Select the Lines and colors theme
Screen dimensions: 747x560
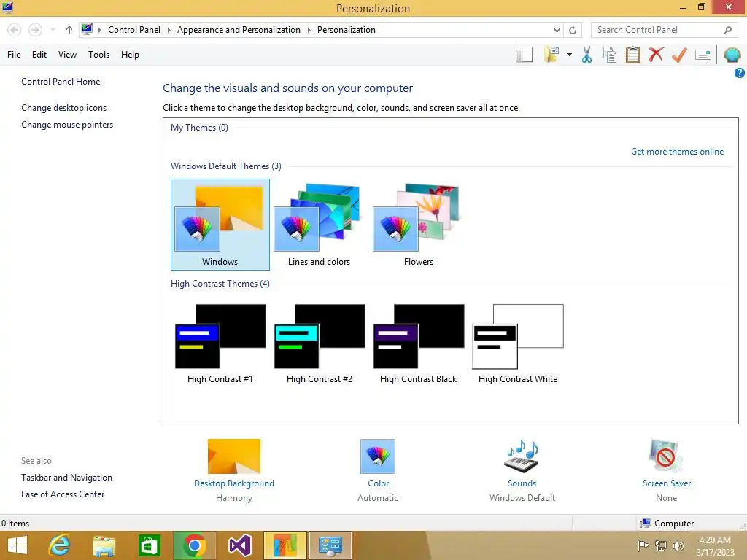[319, 225]
